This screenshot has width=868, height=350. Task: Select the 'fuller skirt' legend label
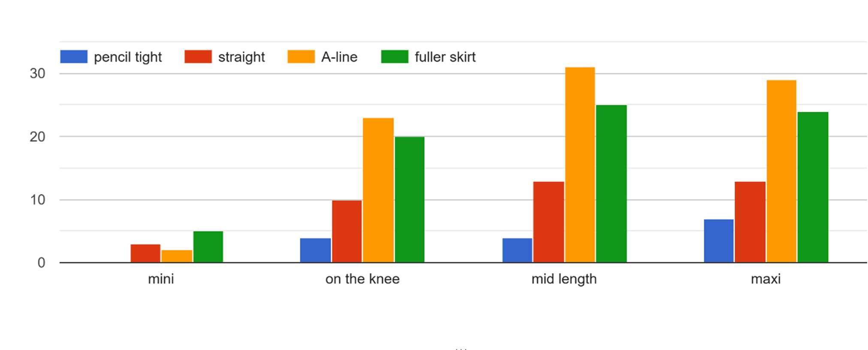[445, 57]
